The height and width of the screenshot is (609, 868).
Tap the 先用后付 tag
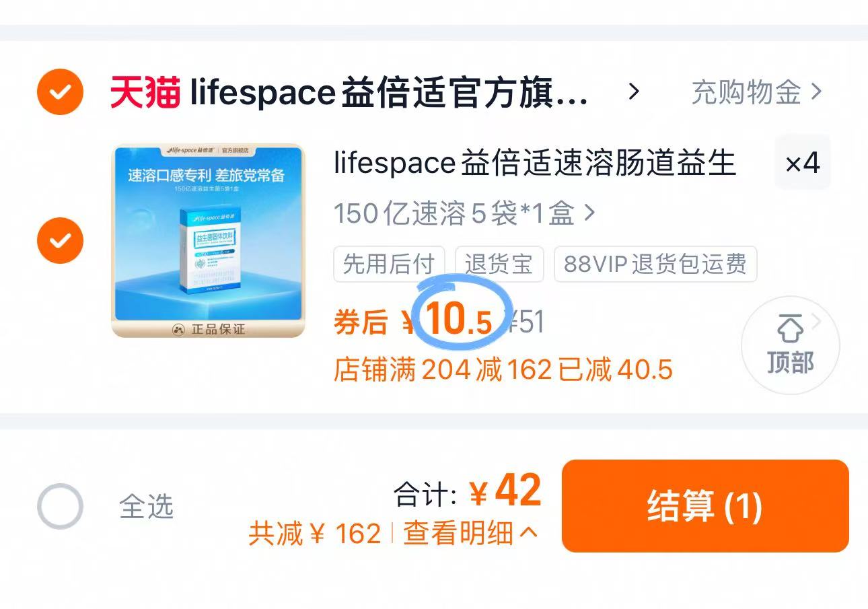(389, 264)
